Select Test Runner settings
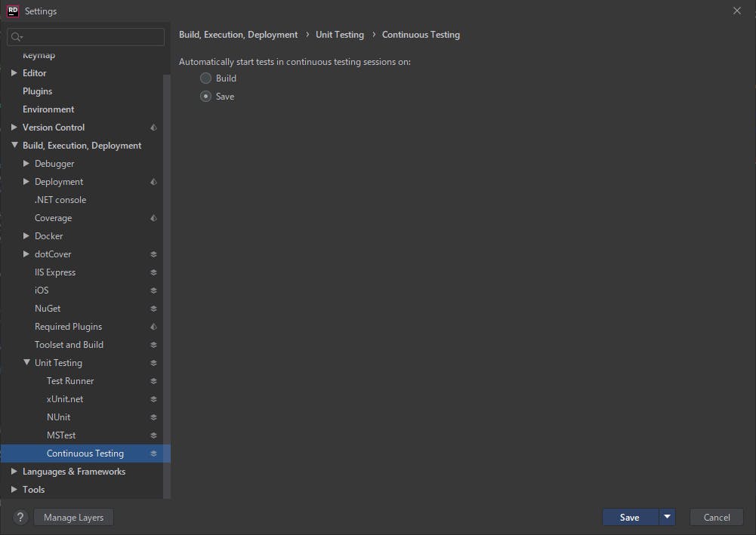Image resolution: width=756 pixels, height=535 pixels. [x=70, y=381]
